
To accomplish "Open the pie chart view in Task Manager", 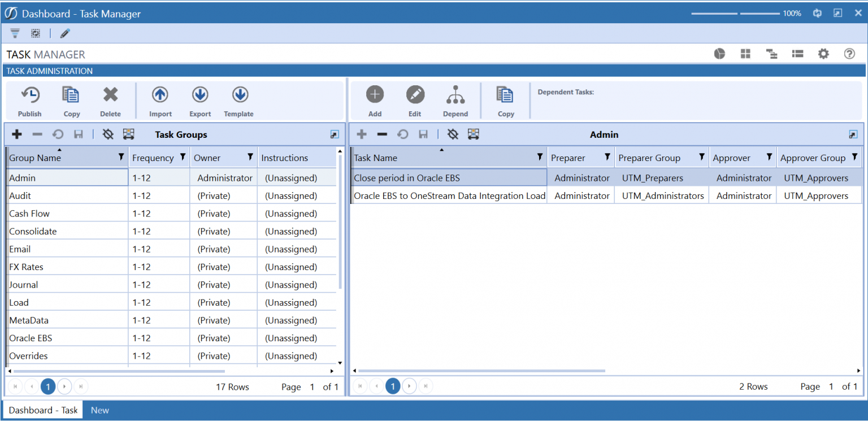I will pos(719,53).
